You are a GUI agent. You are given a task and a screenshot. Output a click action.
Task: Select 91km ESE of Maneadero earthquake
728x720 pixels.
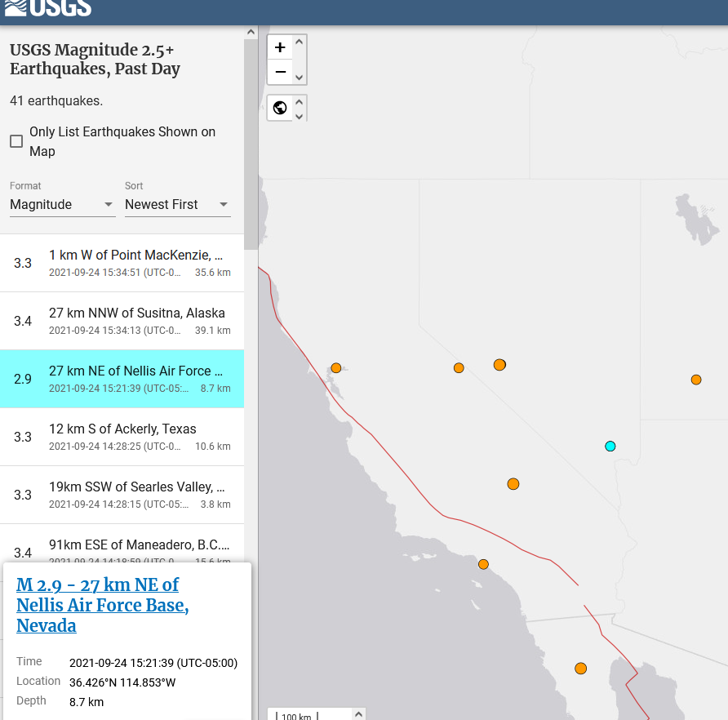click(x=122, y=544)
